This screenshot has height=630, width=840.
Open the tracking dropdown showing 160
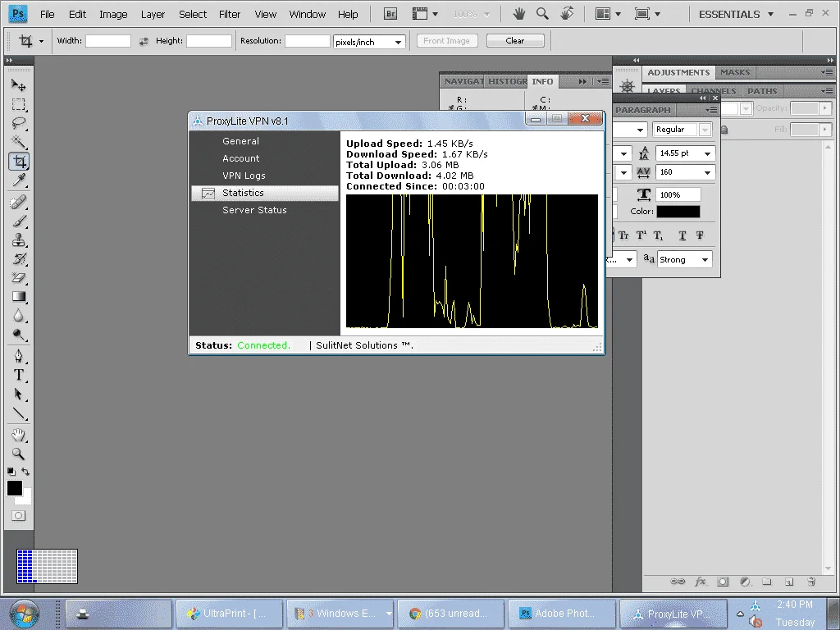point(708,172)
